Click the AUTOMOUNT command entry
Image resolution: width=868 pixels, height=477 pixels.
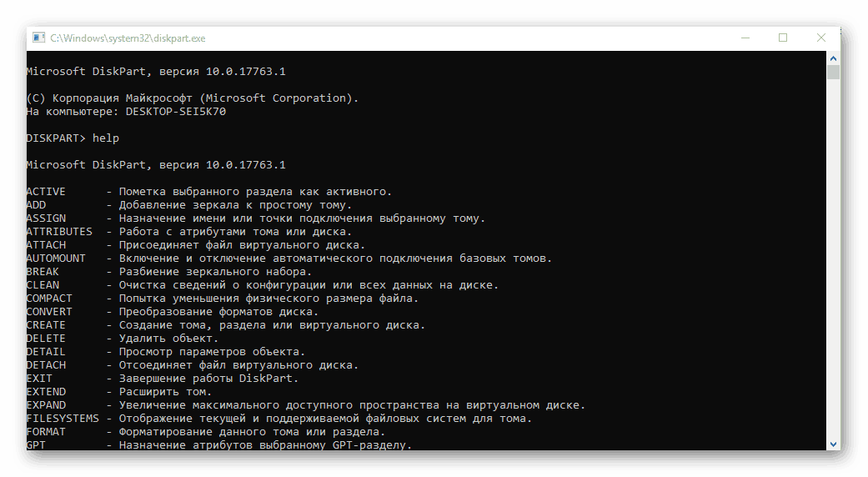point(289,259)
